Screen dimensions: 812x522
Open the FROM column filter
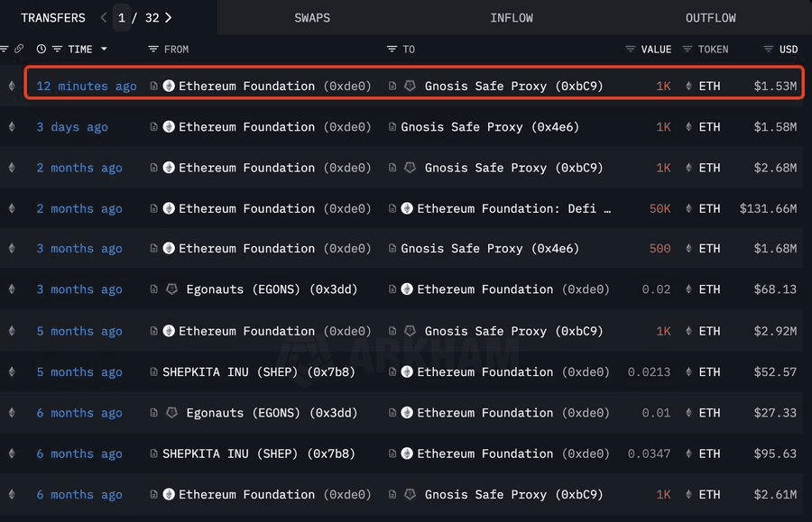tap(153, 49)
